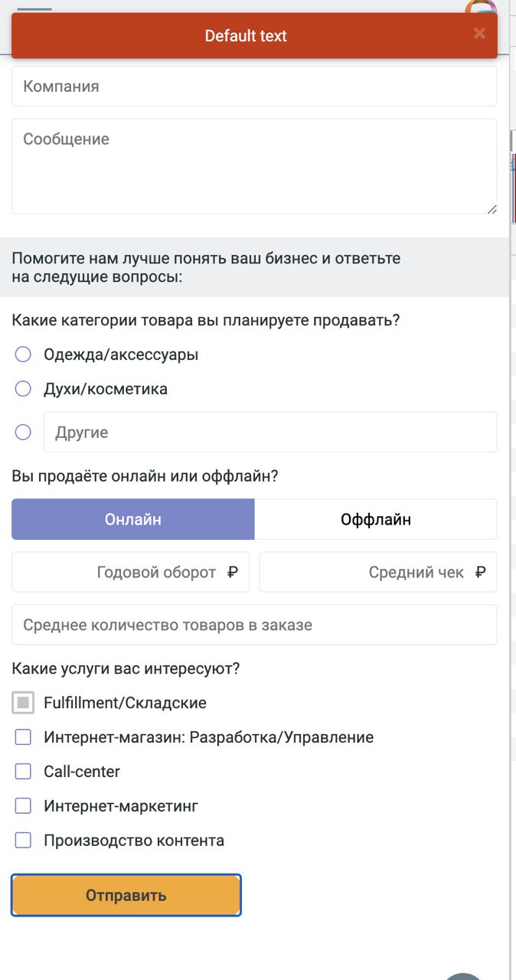Focus the Сообщение text area
The height and width of the screenshot is (980, 516).
click(x=254, y=166)
